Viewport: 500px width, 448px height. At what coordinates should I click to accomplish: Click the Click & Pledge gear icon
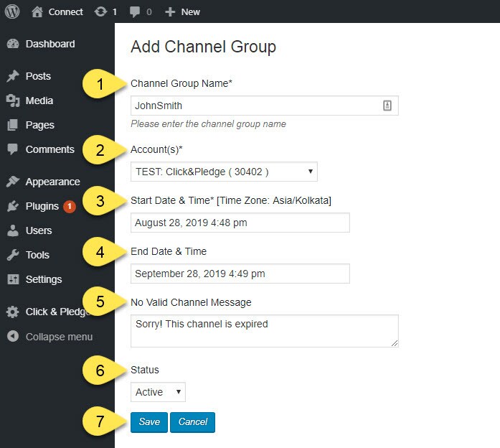[12, 312]
